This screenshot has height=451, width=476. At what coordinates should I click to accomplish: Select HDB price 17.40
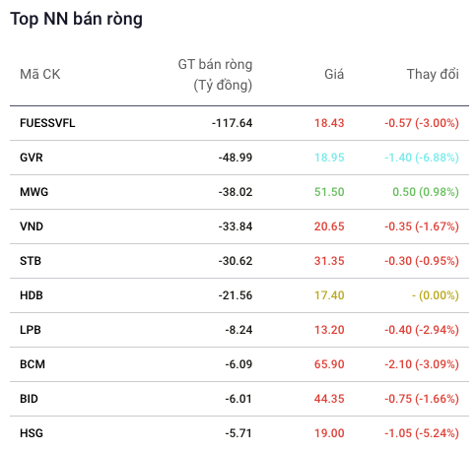329,295
